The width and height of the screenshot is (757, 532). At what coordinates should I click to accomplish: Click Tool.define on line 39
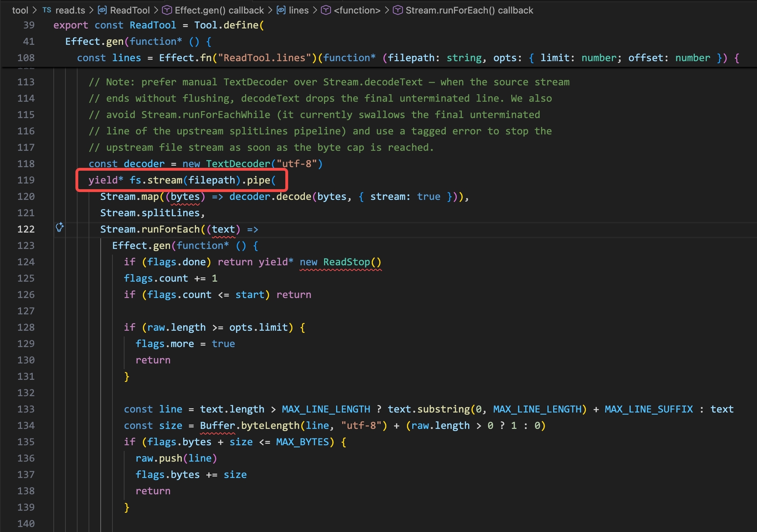tap(226, 25)
